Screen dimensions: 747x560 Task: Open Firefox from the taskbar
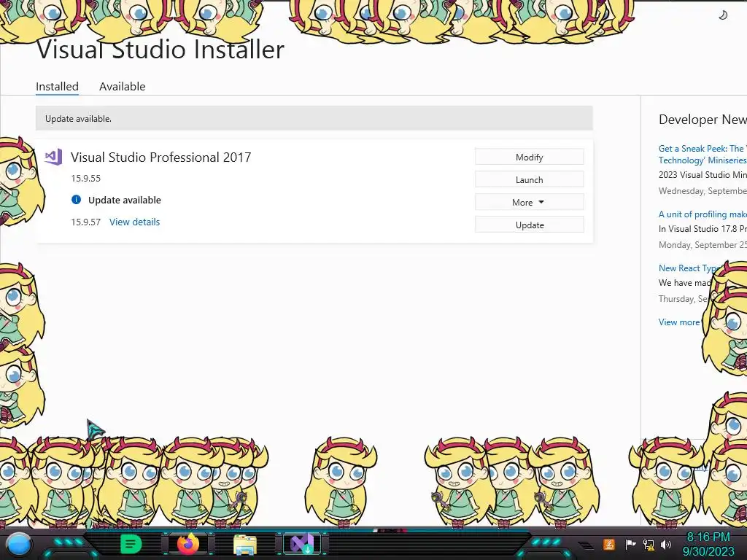tap(188, 544)
